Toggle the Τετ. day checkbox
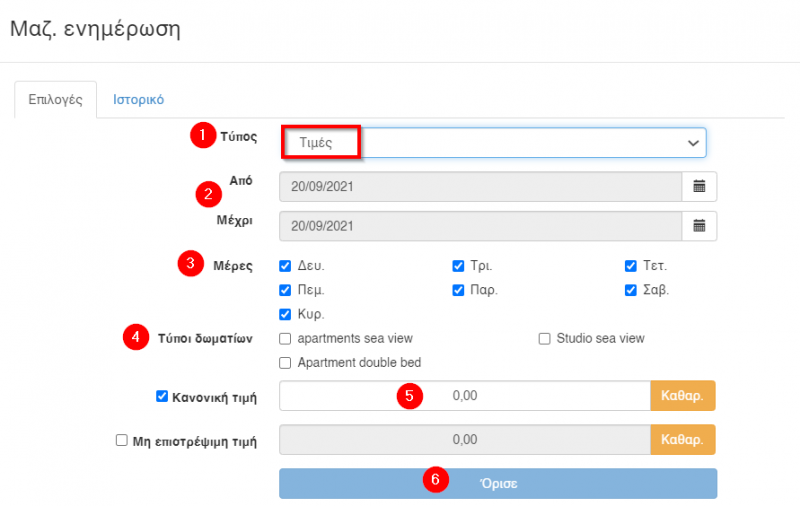800x506 pixels. click(631, 266)
